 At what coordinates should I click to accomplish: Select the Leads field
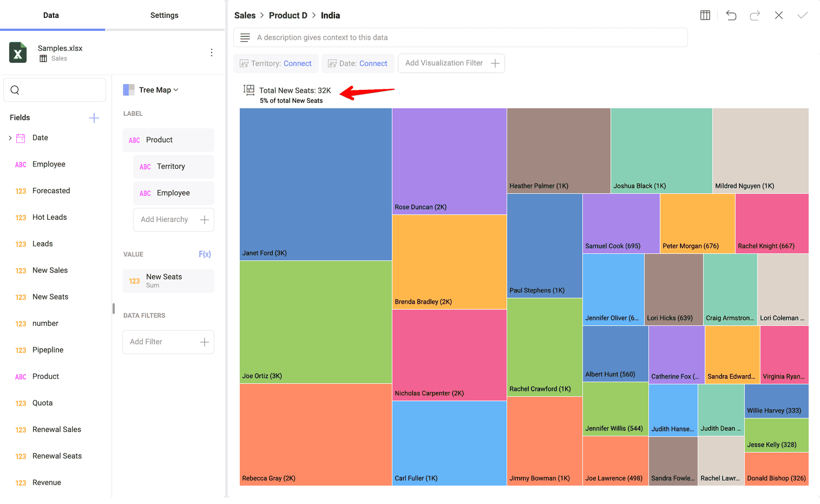point(42,244)
